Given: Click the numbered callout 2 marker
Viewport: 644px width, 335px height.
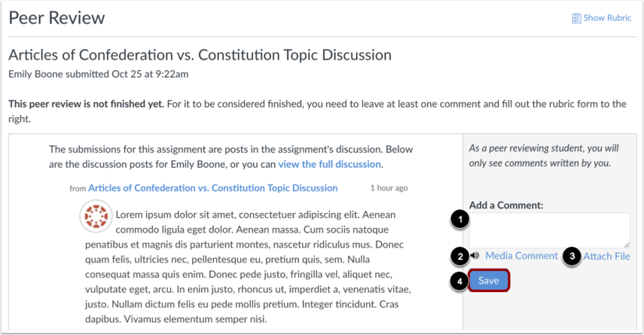Looking at the screenshot, I should click(x=460, y=257).
